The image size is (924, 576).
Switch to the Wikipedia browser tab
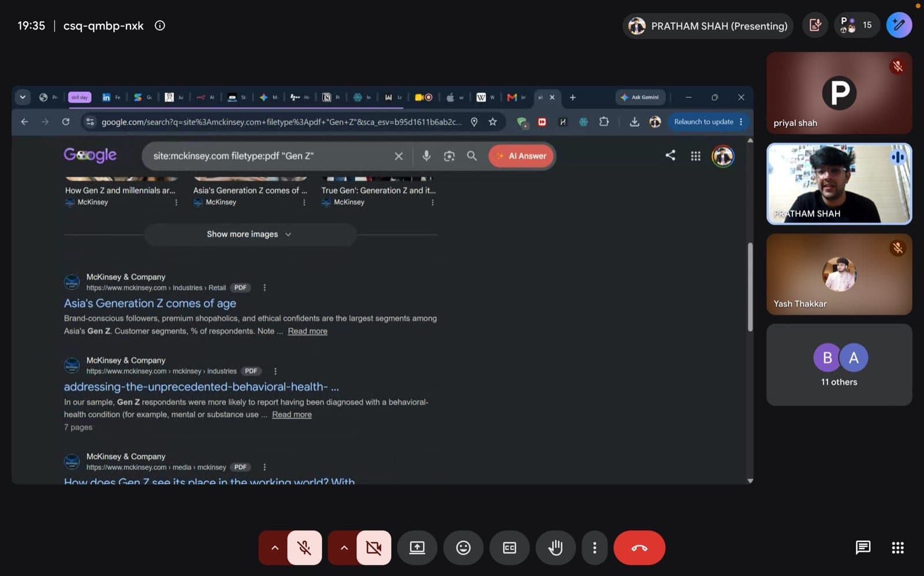tap(485, 98)
